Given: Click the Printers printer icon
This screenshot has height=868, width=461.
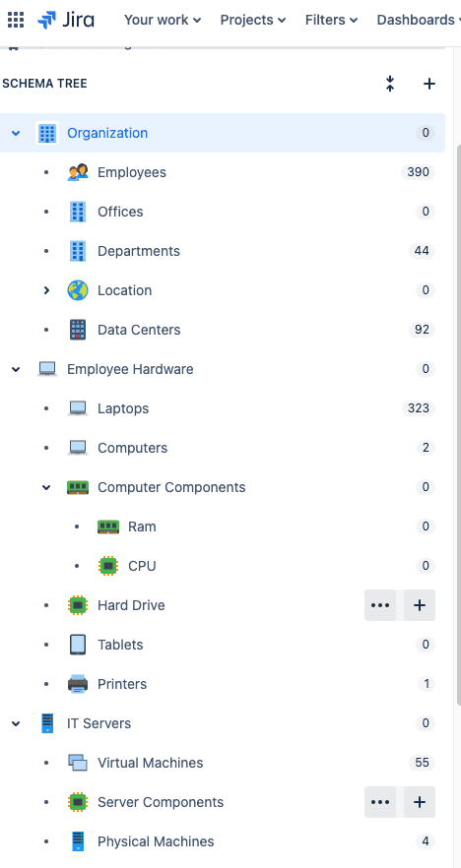Looking at the screenshot, I should click(x=78, y=684).
